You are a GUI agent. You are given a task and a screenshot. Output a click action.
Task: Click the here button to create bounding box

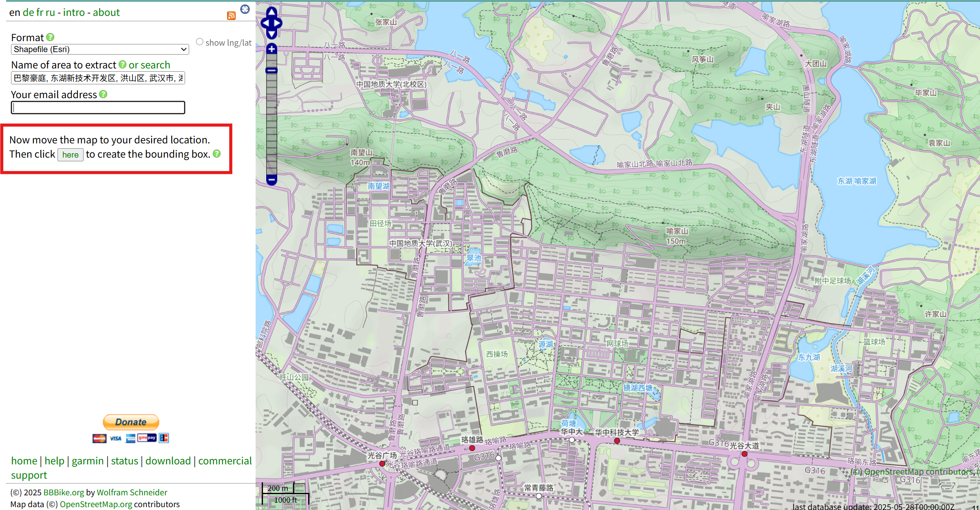click(70, 155)
